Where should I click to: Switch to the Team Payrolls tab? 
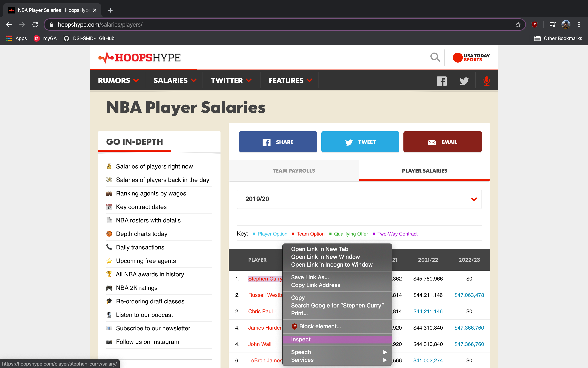(294, 171)
